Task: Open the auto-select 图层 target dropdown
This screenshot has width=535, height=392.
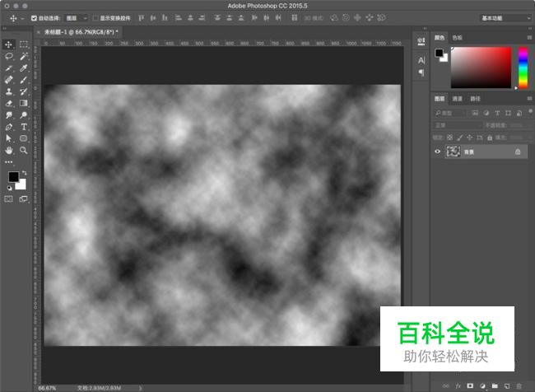Action: (x=77, y=18)
